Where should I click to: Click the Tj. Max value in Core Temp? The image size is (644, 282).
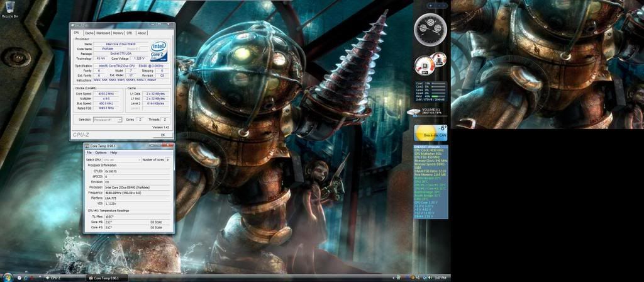138,217
